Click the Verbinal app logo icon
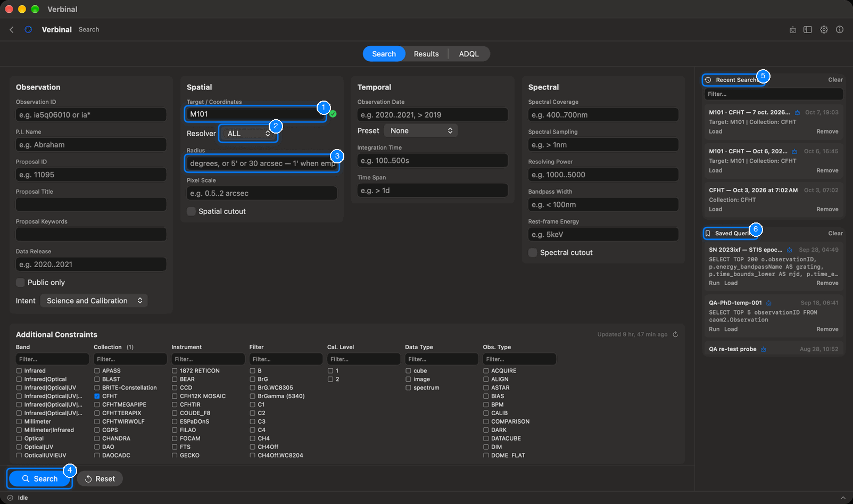The height and width of the screenshot is (504, 853). [x=28, y=30]
